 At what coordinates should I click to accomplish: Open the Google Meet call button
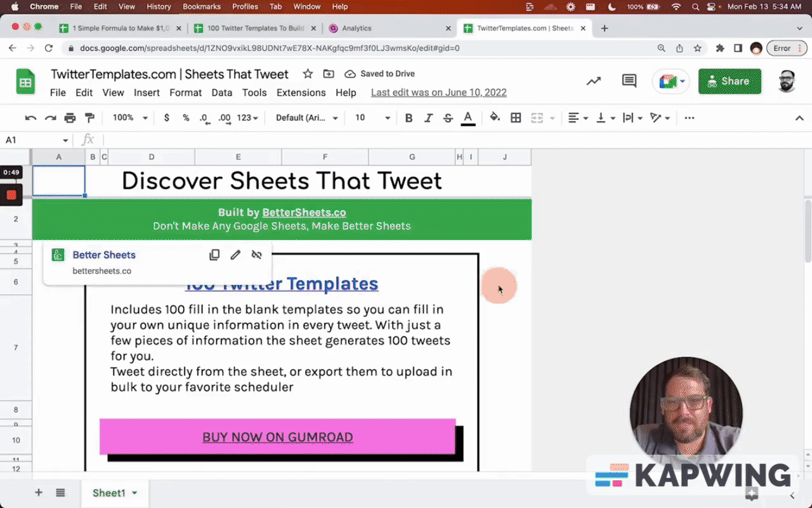click(672, 81)
